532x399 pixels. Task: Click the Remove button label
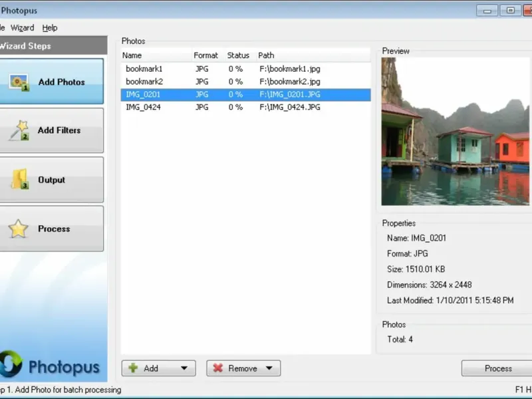click(243, 368)
